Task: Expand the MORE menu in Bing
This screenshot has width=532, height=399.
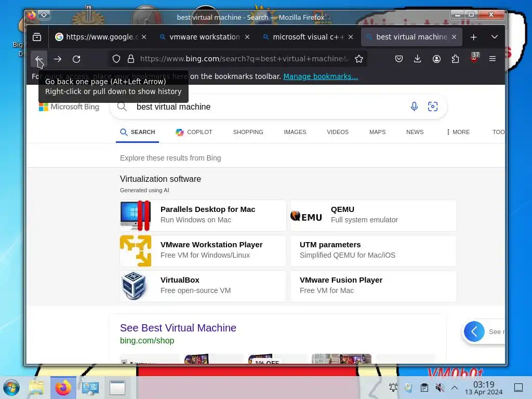Action: pos(458,132)
